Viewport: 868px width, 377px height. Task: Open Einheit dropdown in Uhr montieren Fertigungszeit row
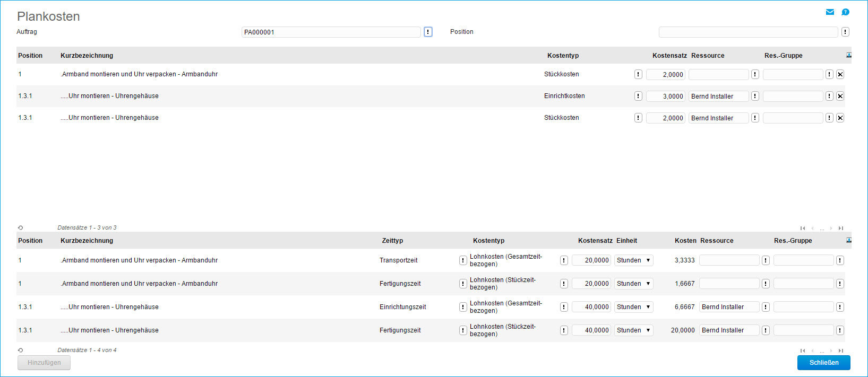click(x=634, y=330)
